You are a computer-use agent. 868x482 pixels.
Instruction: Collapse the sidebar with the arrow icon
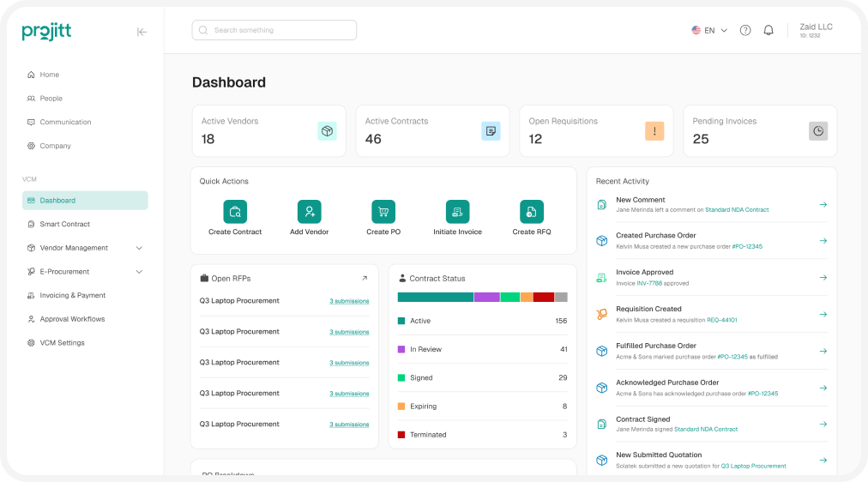click(142, 32)
